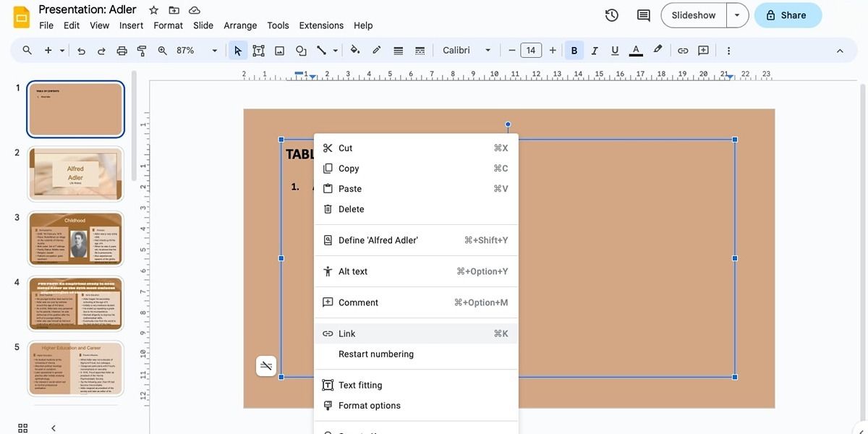Open the Fill color bucket tool
The image size is (868, 434).
[x=355, y=51]
